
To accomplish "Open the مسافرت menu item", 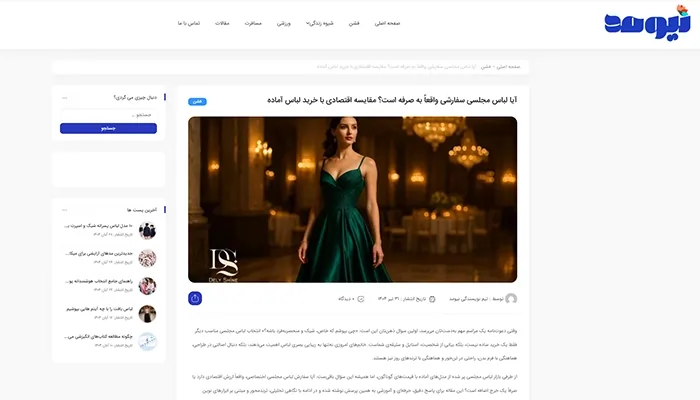I will pos(253,23).
